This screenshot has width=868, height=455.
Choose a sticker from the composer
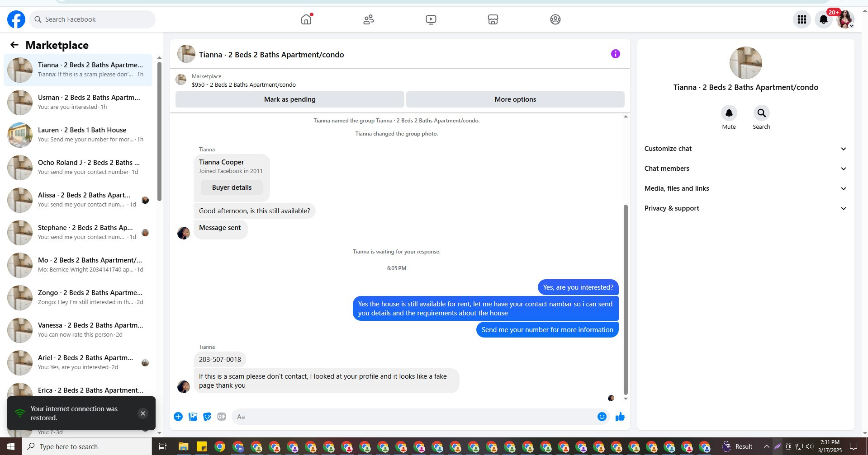tap(207, 417)
